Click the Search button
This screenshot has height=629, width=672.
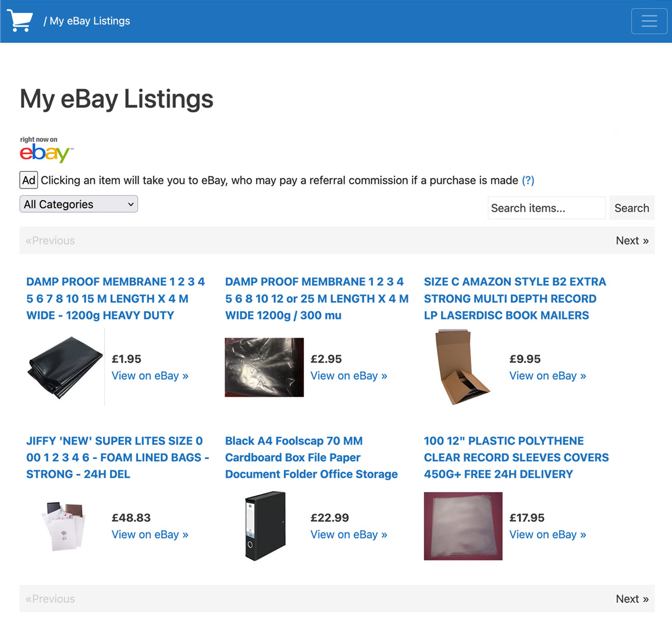(x=632, y=208)
